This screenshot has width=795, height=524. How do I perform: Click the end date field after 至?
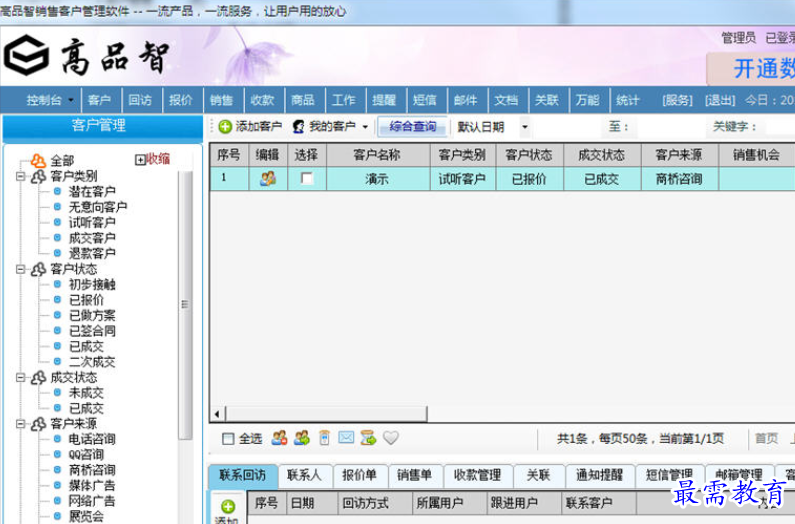click(670, 127)
